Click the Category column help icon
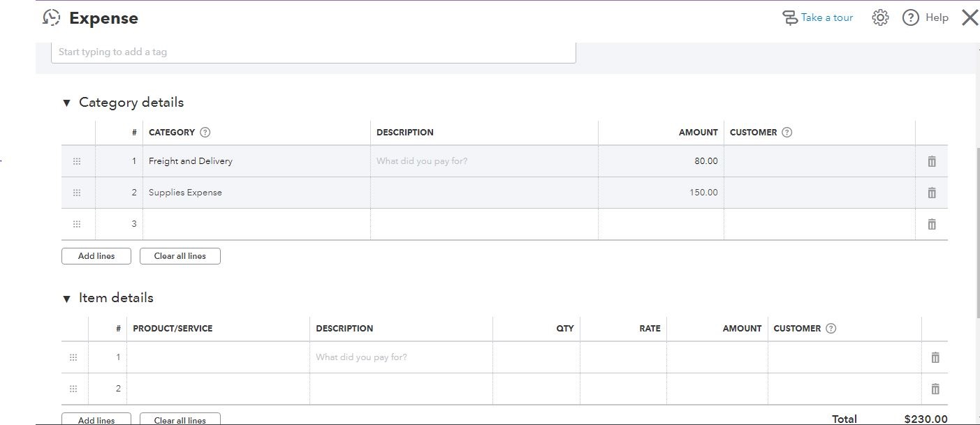This screenshot has height=425, width=980. coord(205,133)
